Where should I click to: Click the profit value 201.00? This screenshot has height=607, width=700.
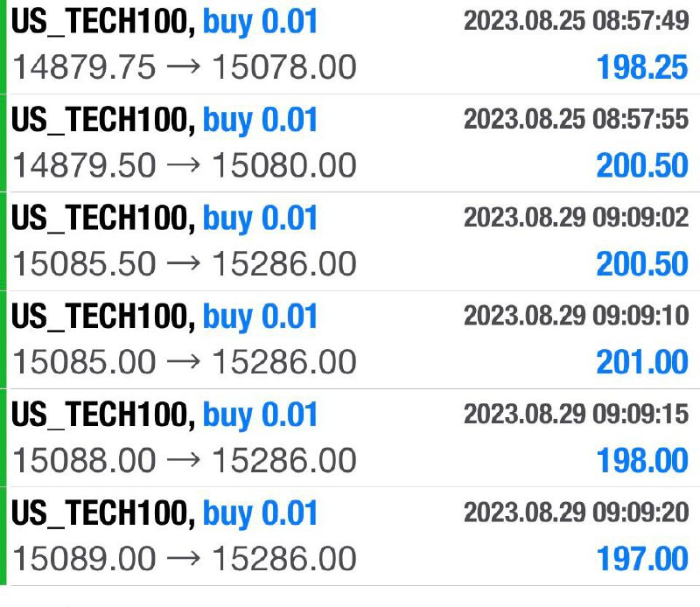point(641,361)
